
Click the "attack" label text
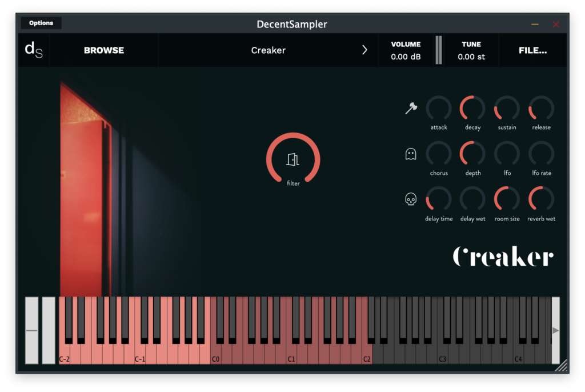tap(439, 127)
